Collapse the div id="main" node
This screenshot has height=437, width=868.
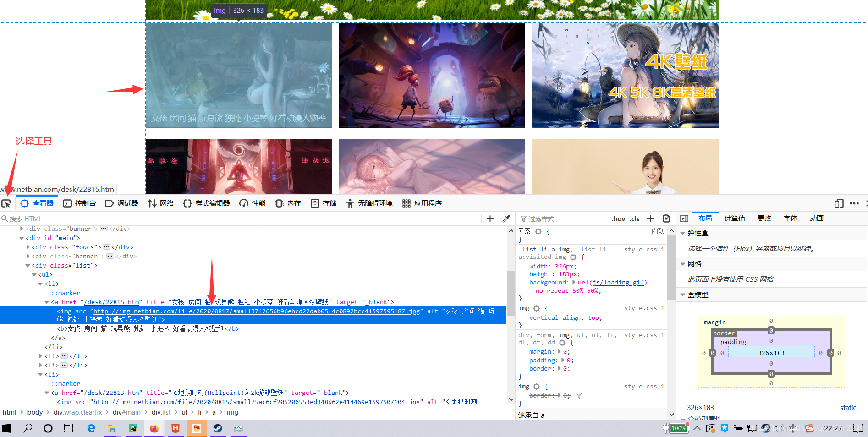pyautogui.click(x=22, y=238)
